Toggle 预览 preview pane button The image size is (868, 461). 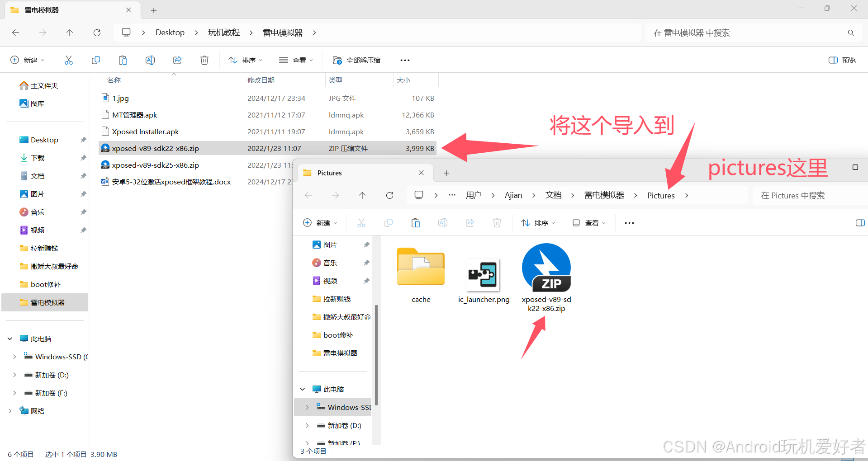842,60
